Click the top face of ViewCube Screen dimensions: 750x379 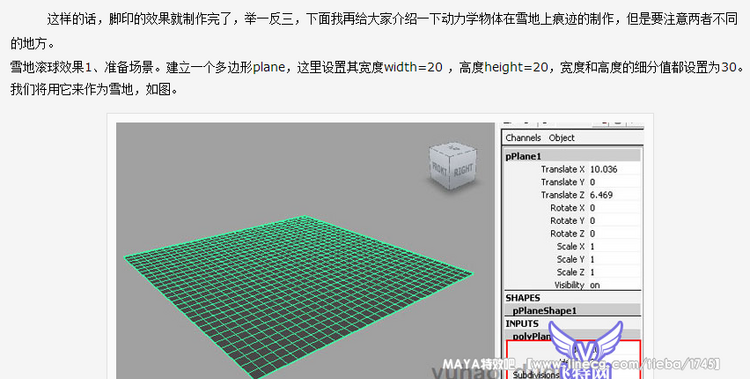coord(453,150)
